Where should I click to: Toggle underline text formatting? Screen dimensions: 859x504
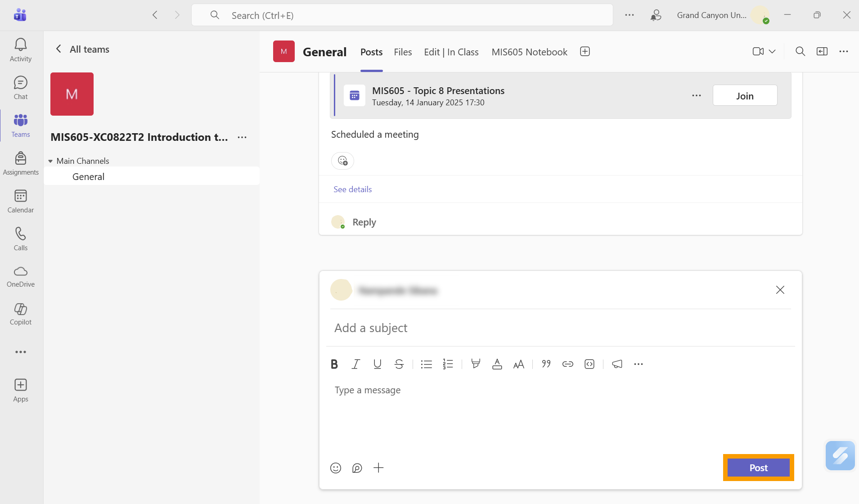pyautogui.click(x=377, y=364)
